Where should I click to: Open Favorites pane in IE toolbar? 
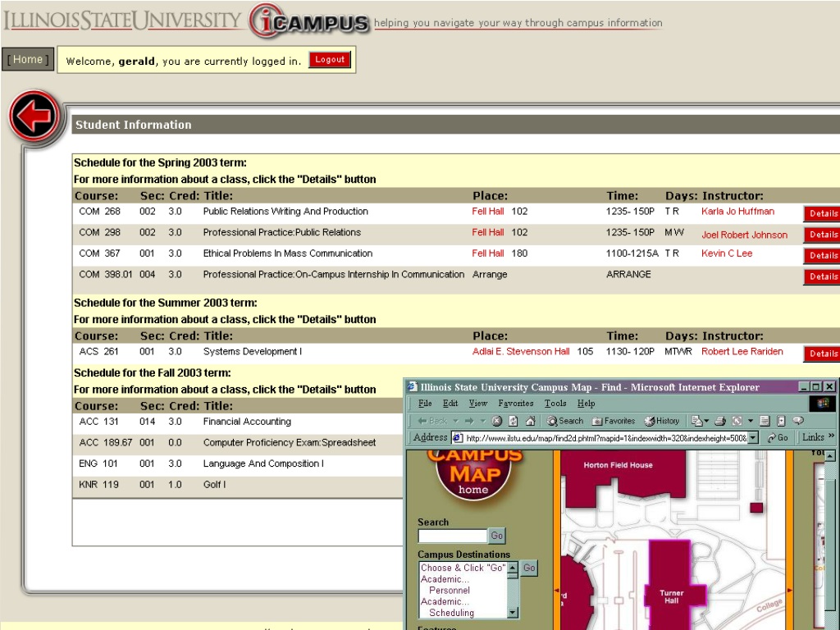tap(614, 421)
